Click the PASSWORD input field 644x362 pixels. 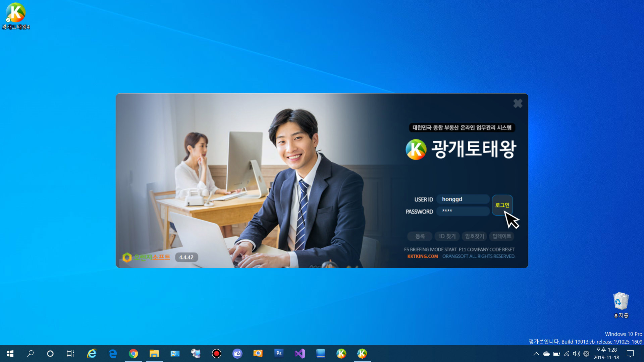463,211
